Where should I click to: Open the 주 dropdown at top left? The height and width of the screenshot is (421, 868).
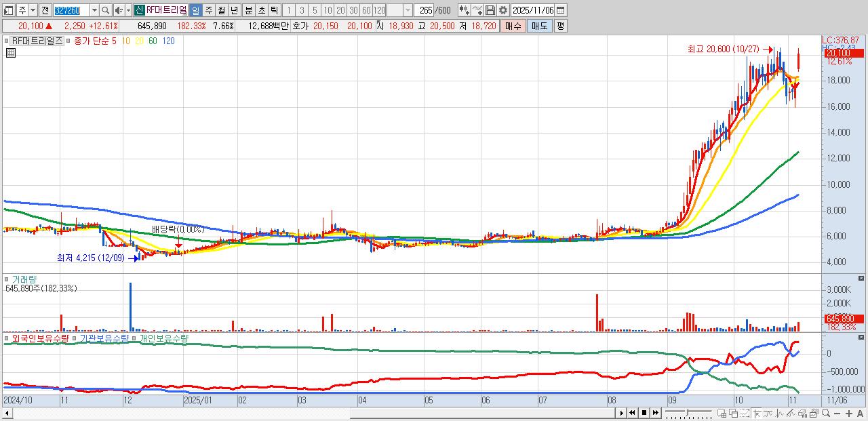[33, 10]
